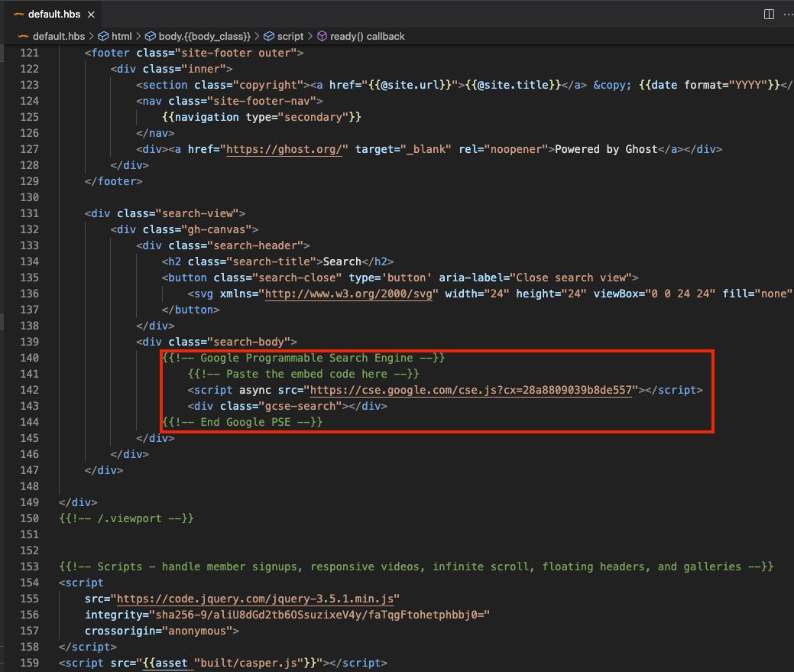This screenshot has width=794, height=672.
Task: Click the "site-footer outer" class value on line 121
Action: 235,53
